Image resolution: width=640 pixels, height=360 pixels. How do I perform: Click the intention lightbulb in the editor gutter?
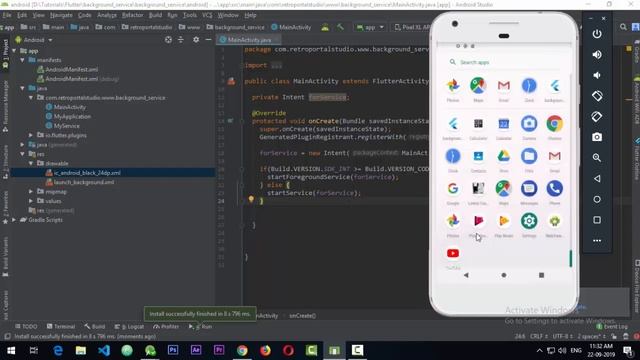pyautogui.click(x=251, y=200)
